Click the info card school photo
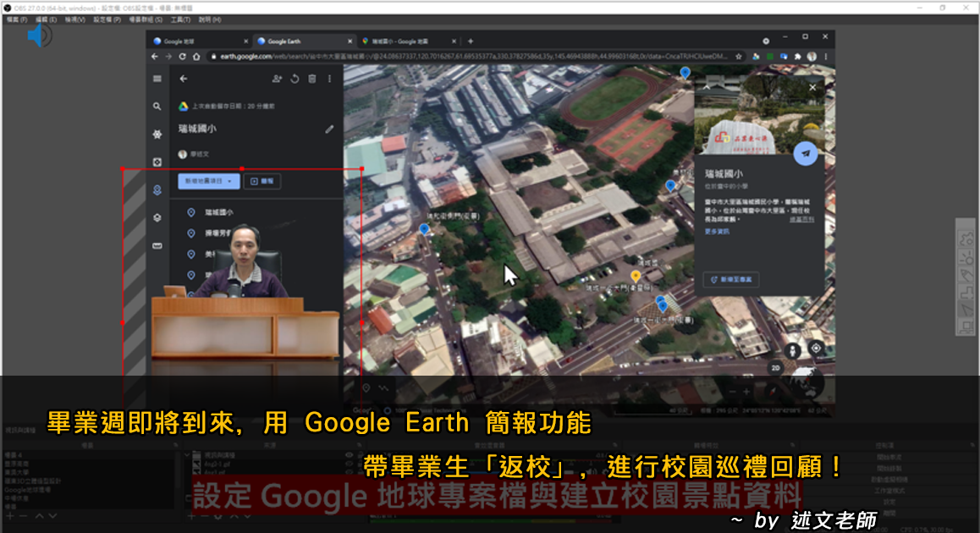This screenshot has height=533, width=980. tap(759, 116)
